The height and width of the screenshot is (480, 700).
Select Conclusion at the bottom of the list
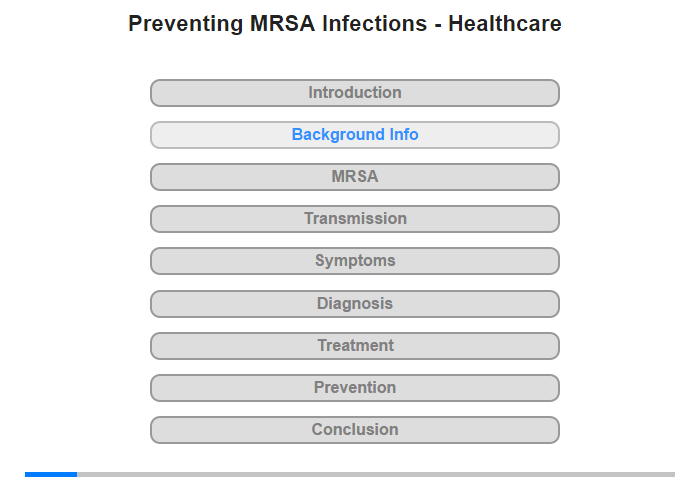pyautogui.click(x=354, y=430)
